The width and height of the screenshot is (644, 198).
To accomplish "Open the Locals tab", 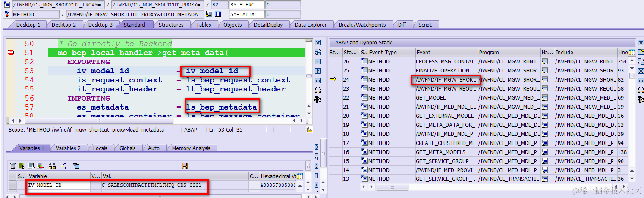I will (100, 148).
